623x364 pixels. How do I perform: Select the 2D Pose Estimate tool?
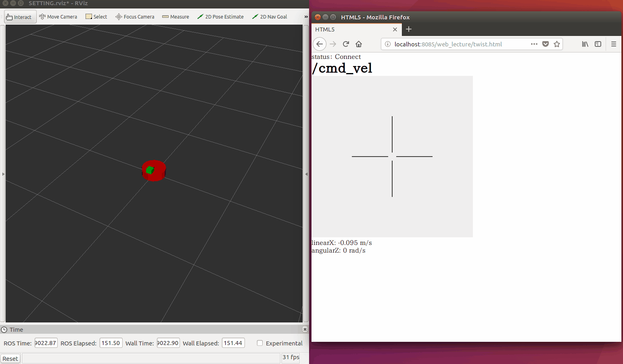coord(220,17)
